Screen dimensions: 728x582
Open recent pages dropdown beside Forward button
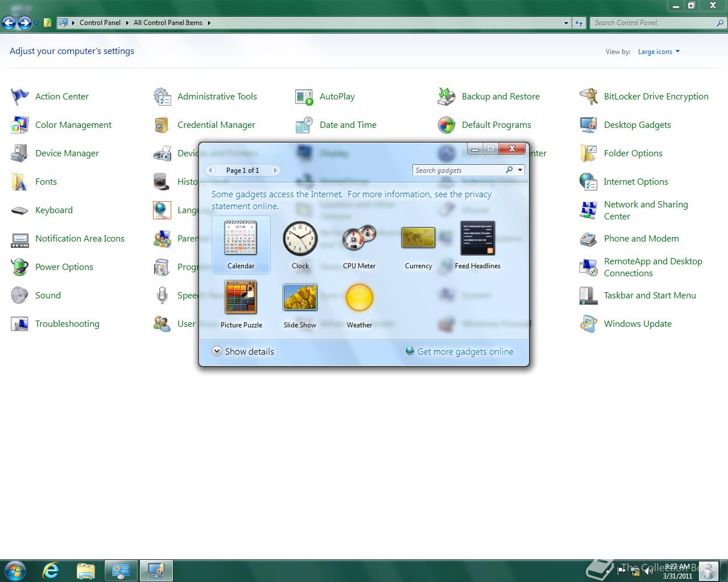[x=36, y=23]
